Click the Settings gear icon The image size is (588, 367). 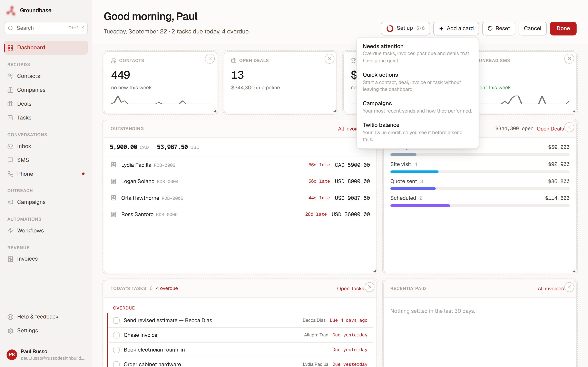tap(10, 331)
